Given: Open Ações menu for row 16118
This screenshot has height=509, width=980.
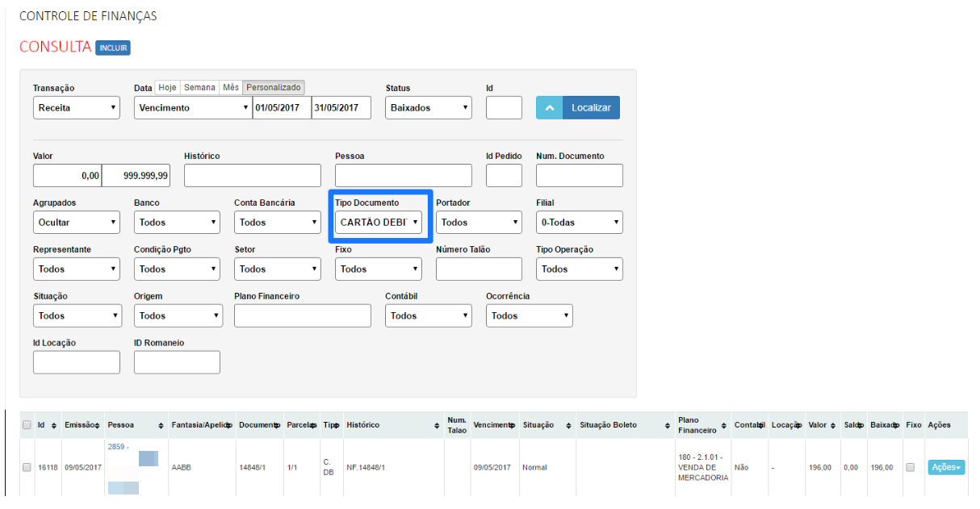Looking at the screenshot, I should coord(946,467).
